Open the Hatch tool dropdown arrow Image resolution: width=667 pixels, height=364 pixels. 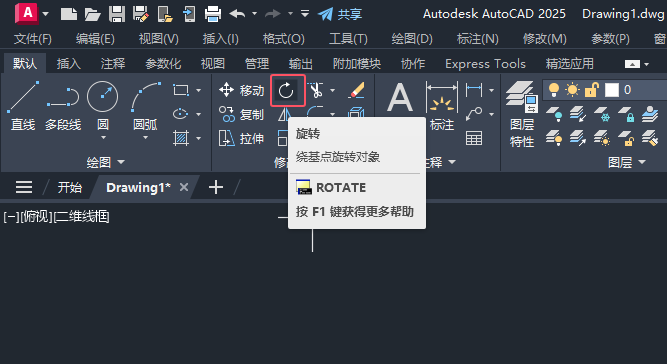point(198,138)
